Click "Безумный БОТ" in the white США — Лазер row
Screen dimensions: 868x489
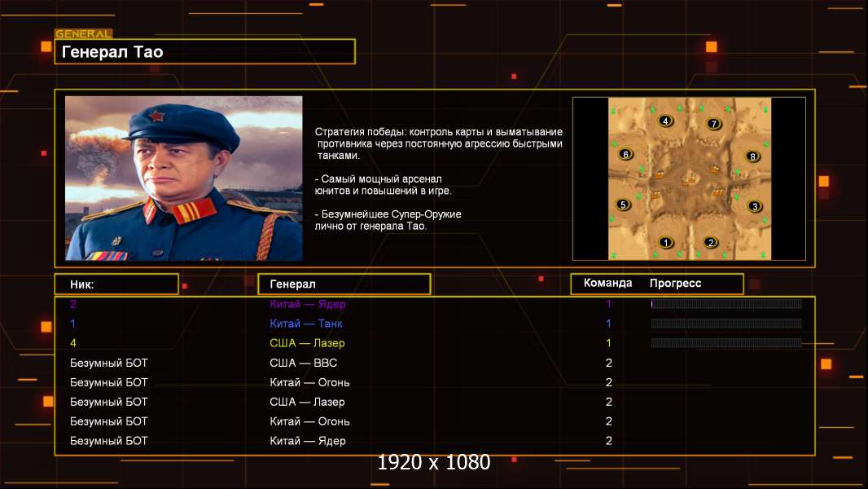(x=109, y=402)
